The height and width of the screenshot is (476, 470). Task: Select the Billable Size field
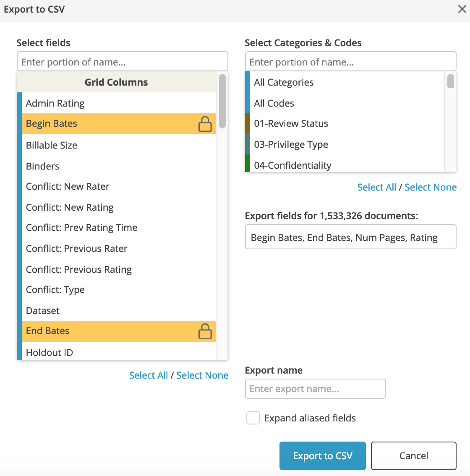[x=119, y=145]
